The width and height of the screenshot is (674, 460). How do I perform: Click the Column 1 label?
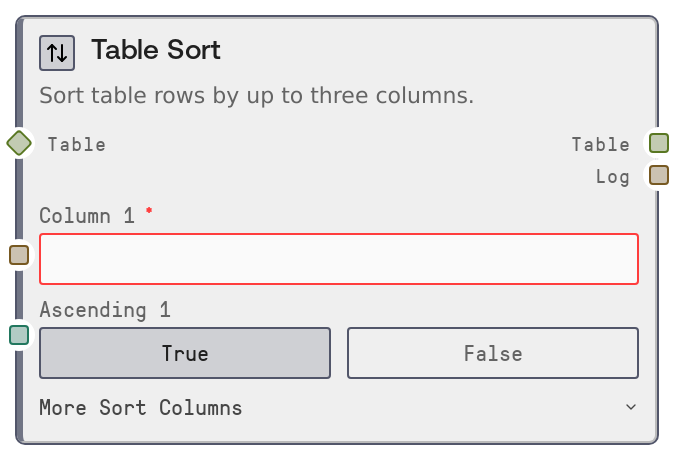[86, 215]
